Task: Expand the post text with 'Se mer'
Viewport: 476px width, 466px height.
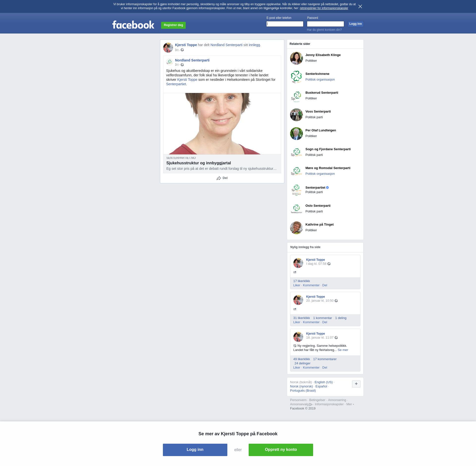Action: 343,350
